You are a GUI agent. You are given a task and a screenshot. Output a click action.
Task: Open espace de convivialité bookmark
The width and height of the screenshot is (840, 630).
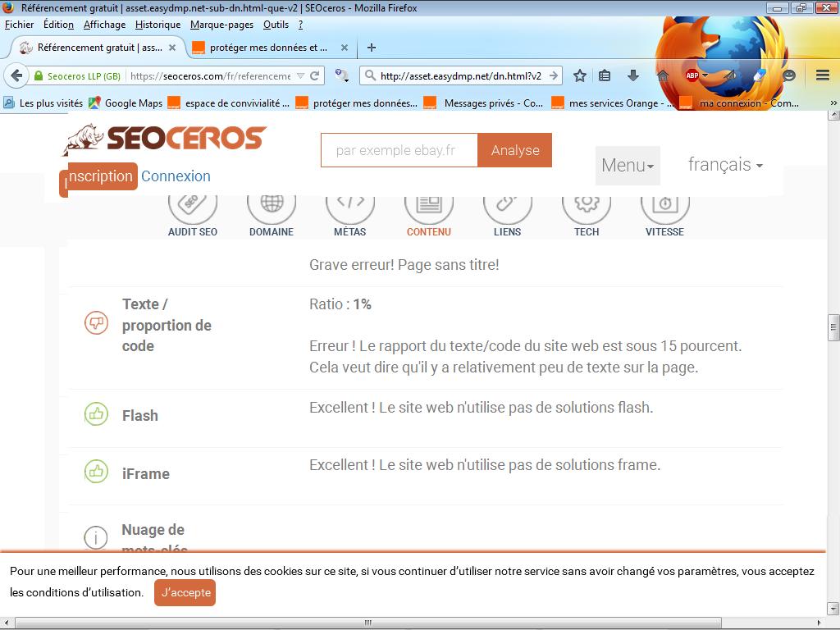pos(229,103)
